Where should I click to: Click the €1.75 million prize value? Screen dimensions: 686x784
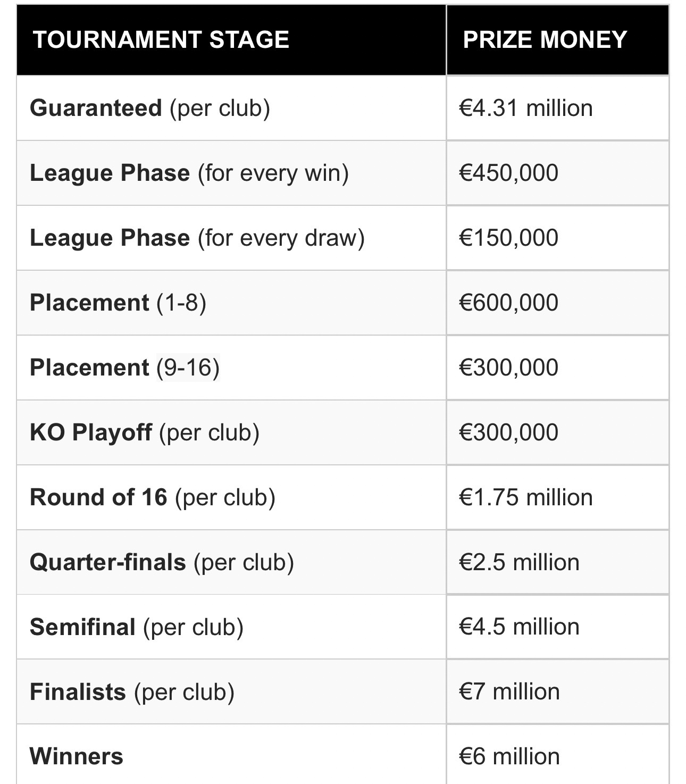pos(525,497)
